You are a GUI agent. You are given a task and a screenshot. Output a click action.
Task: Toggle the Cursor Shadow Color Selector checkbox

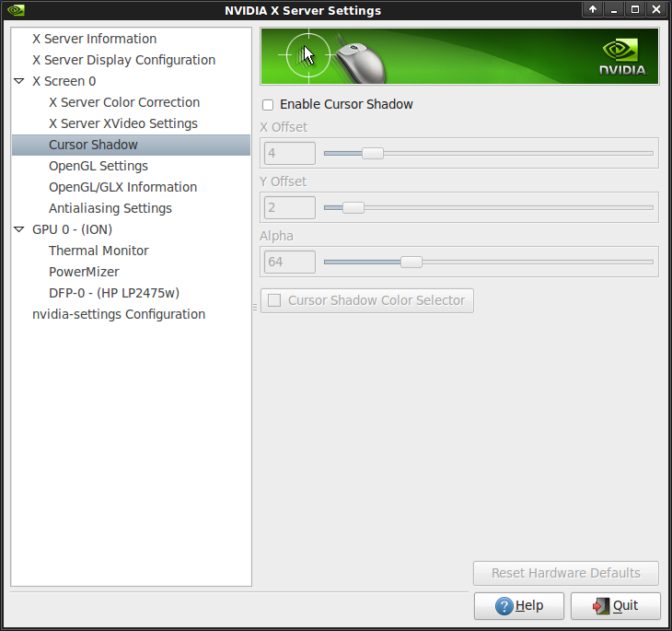coord(274,300)
